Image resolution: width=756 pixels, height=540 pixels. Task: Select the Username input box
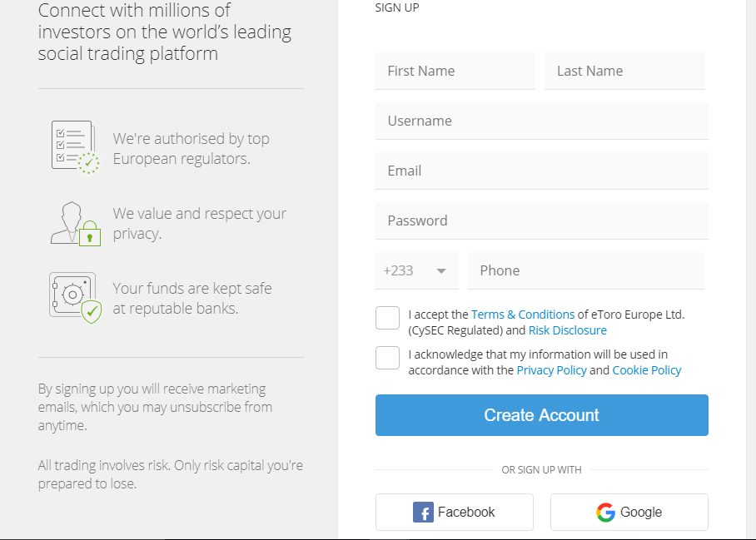[x=541, y=121]
